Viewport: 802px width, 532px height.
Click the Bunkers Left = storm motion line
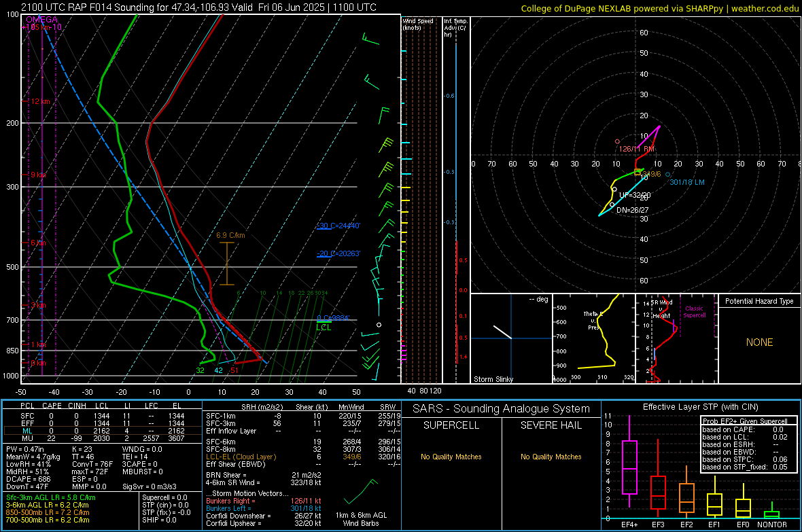[x=264, y=508]
